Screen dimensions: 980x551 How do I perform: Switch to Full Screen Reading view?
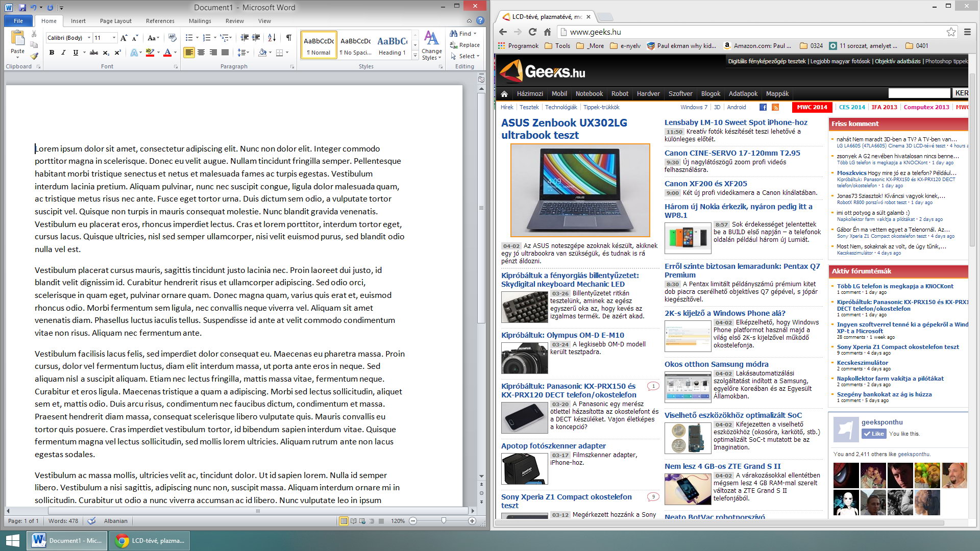[353, 521]
